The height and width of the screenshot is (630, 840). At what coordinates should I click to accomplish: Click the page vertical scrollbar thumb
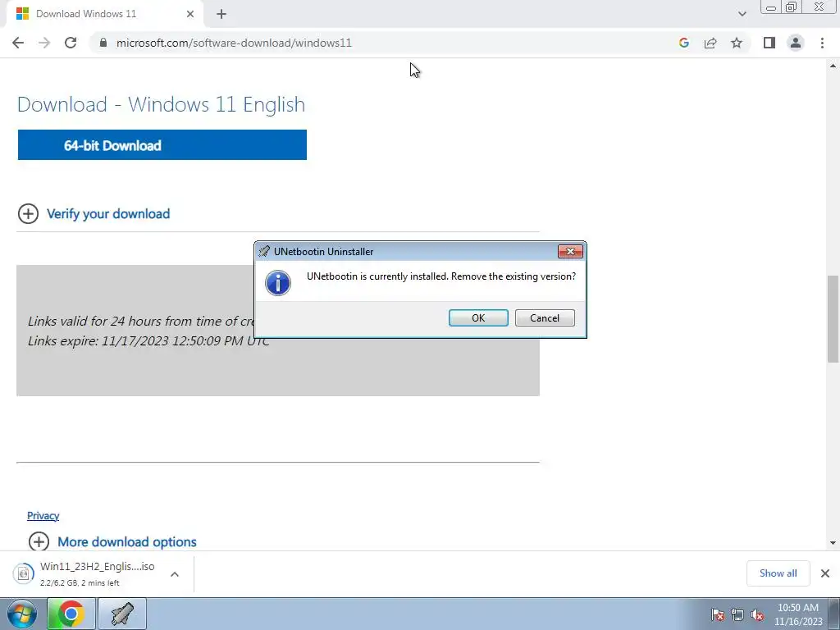pyautogui.click(x=833, y=319)
